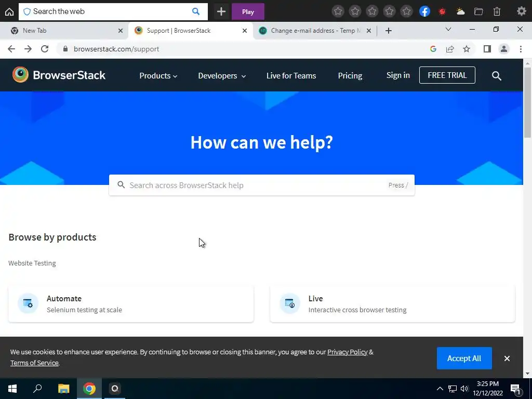Click the site search magnifier icon
532x399 pixels.
[x=496, y=76]
